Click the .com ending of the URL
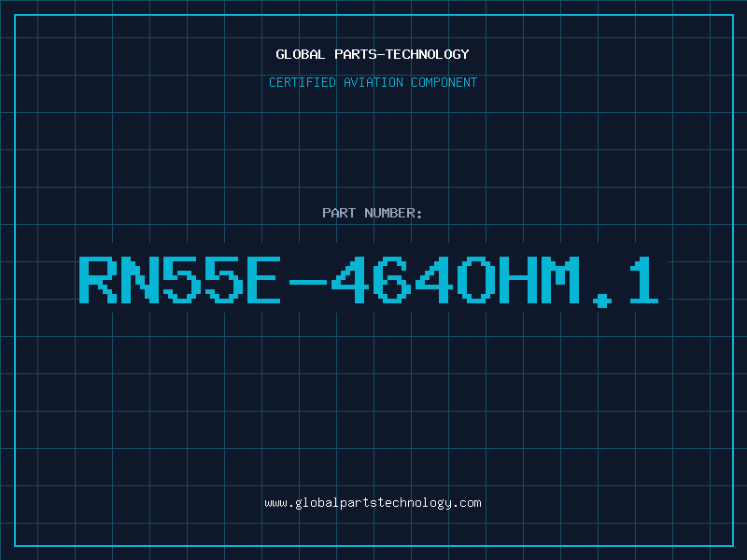The image size is (747, 560). [466, 503]
